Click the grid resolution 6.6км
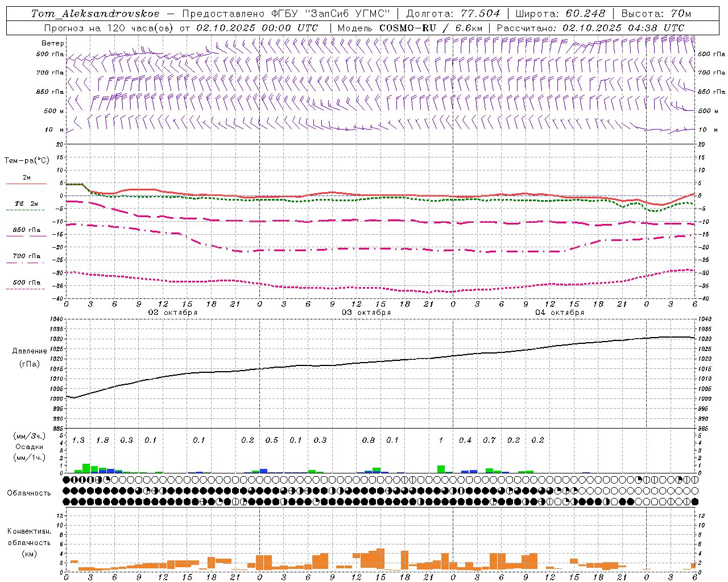The image size is (728, 582). [470, 28]
